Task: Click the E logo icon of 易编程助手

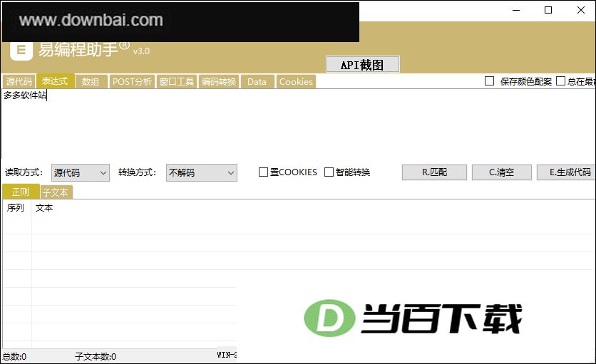Action: click(x=21, y=51)
